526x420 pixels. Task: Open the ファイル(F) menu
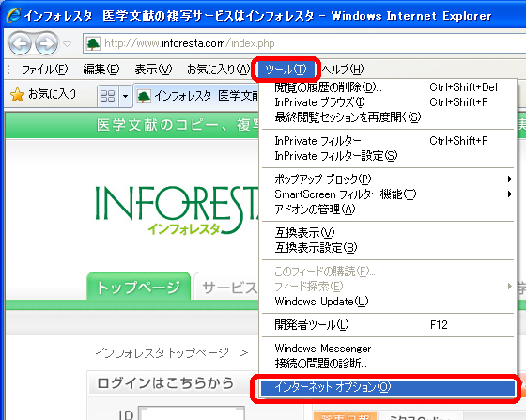45,70
